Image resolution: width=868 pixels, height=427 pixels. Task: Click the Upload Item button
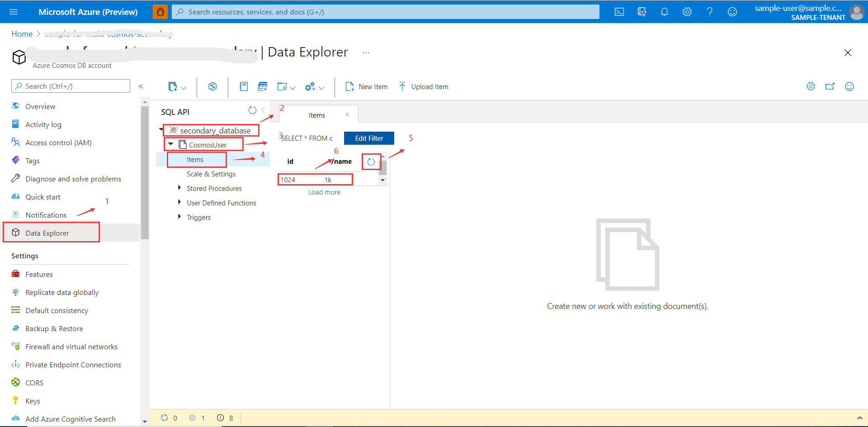pos(423,86)
